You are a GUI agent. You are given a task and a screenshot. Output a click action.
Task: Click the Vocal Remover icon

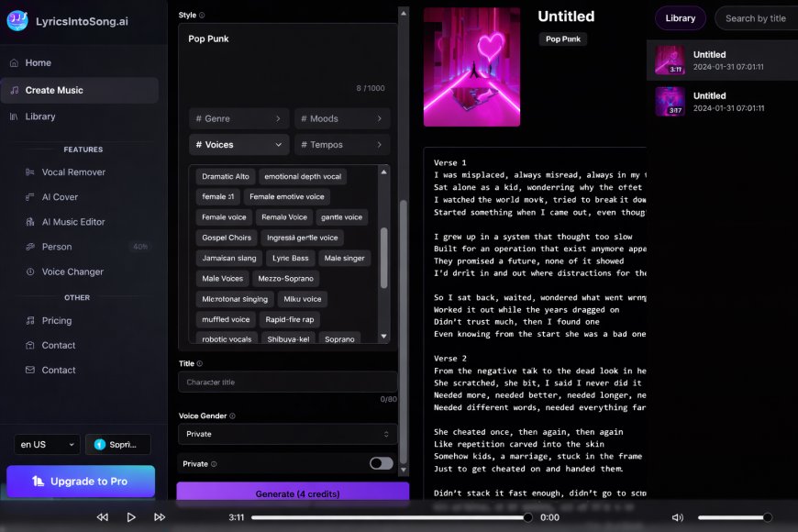coord(30,172)
